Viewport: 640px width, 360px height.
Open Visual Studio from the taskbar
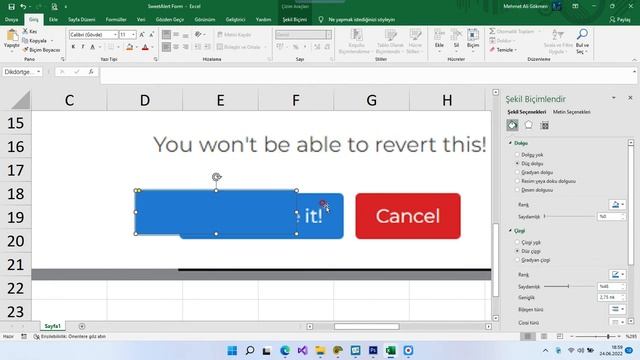(302, 351)
